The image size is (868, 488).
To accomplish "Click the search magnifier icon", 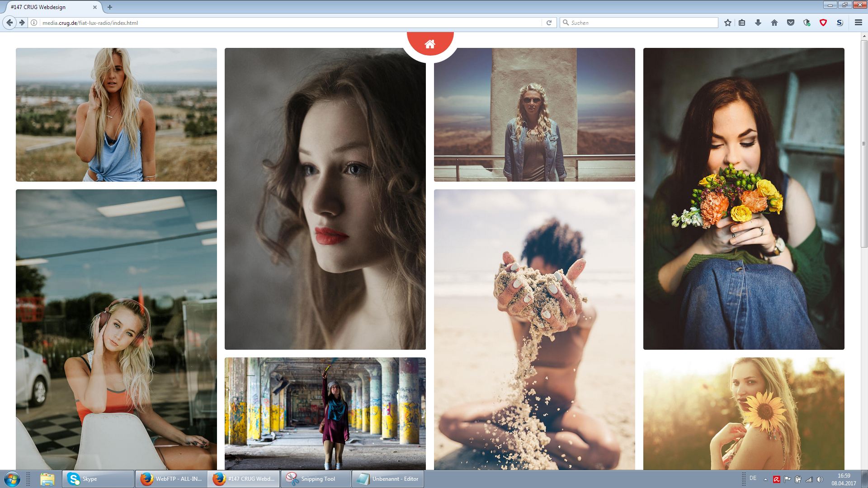I will pyautogui.click(x=565, y=23).
